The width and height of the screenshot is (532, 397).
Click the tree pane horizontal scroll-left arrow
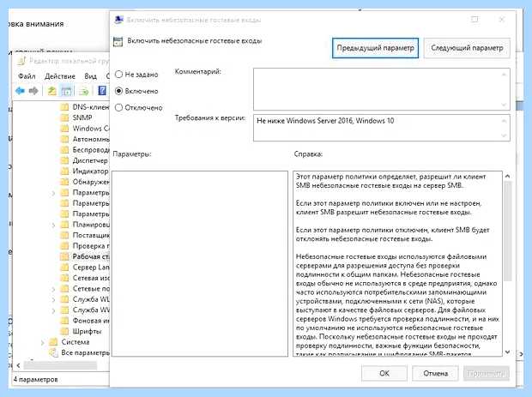[18, 365]
